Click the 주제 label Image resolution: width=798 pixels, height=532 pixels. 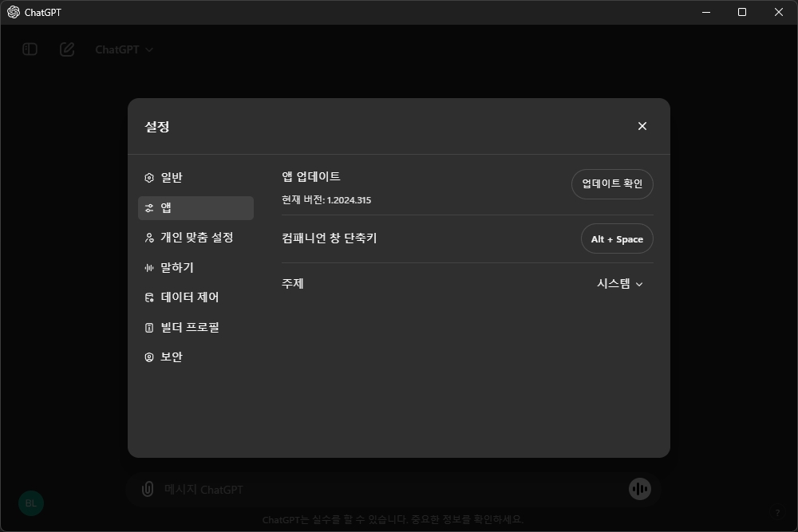293,284
